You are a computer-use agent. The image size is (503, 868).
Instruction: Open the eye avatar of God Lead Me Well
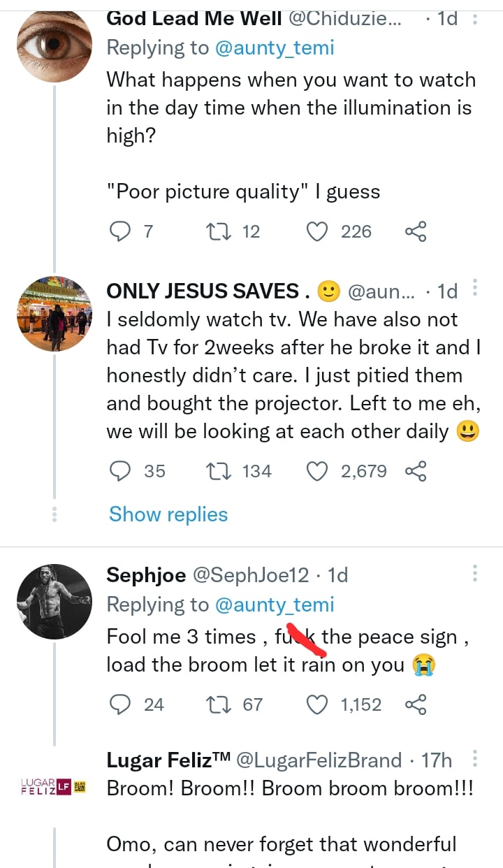(54, 43)
